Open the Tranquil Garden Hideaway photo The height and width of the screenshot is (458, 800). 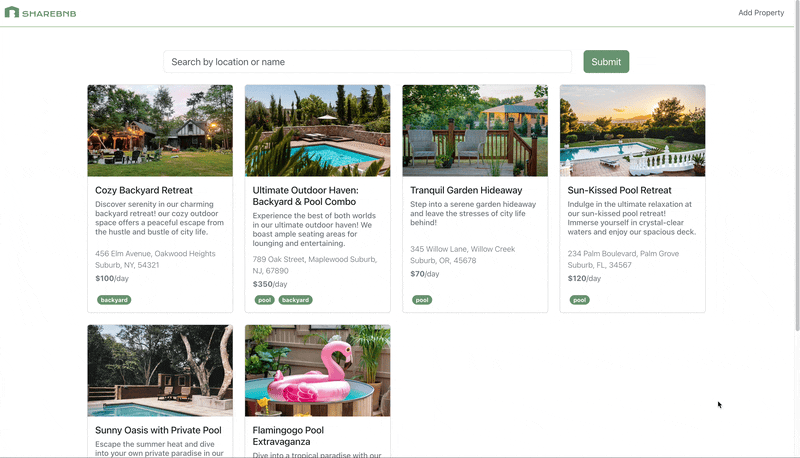pos(475,130)
